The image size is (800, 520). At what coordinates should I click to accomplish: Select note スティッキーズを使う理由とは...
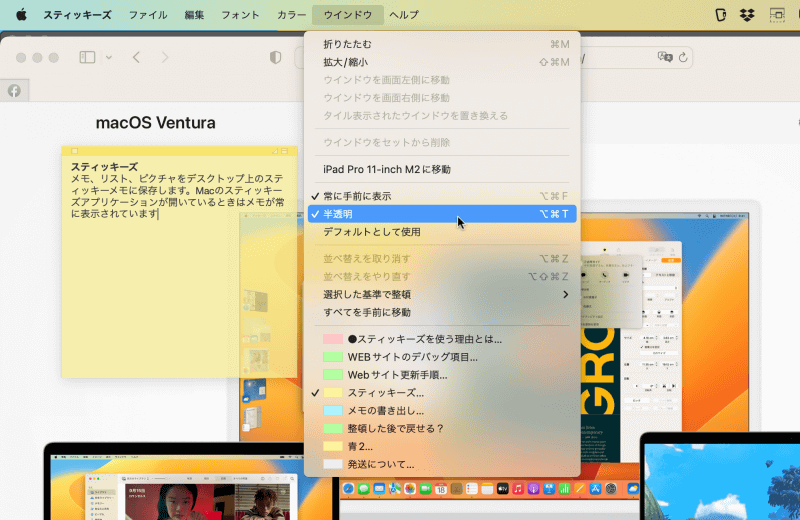[x=442, y=339]
